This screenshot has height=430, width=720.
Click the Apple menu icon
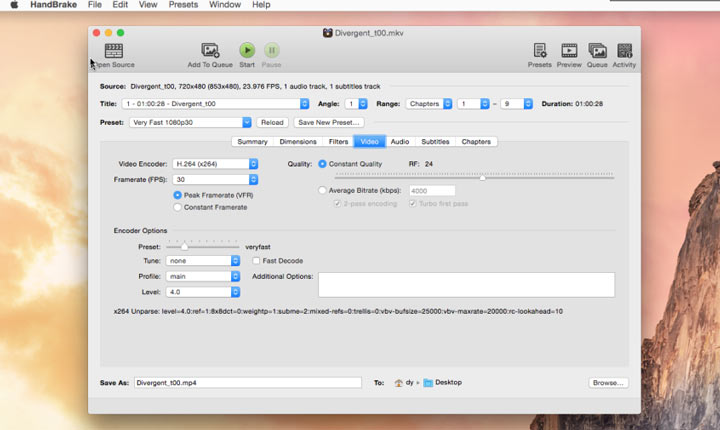click(x=14, y=5)
